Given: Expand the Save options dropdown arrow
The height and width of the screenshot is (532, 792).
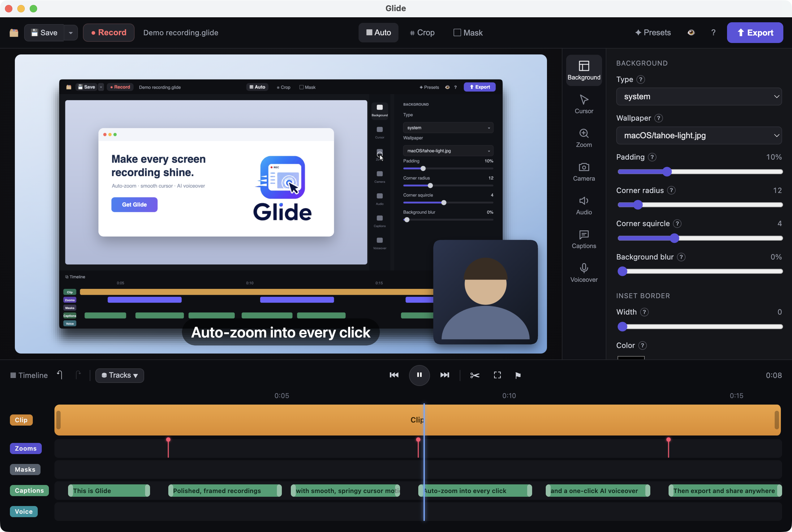Looking at the screenshot, I should (71, 32).
